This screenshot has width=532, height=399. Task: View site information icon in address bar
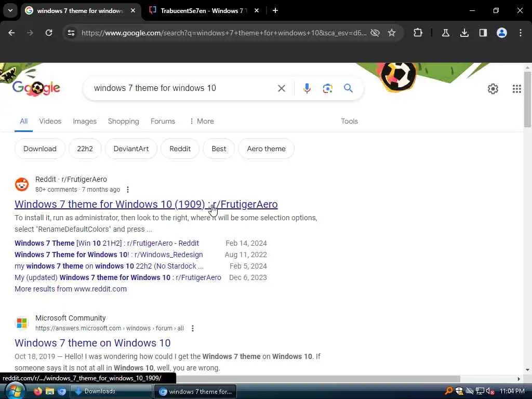pyautogui.click(x=71, y=33)
